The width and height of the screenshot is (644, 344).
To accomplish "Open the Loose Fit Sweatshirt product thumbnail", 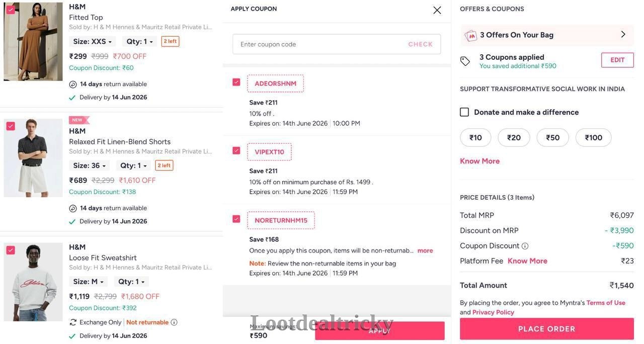I will pyautogui.click(x=33, y=282).
